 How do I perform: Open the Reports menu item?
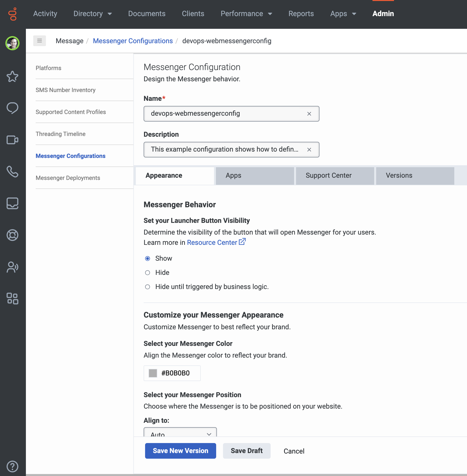click(301, 14)
